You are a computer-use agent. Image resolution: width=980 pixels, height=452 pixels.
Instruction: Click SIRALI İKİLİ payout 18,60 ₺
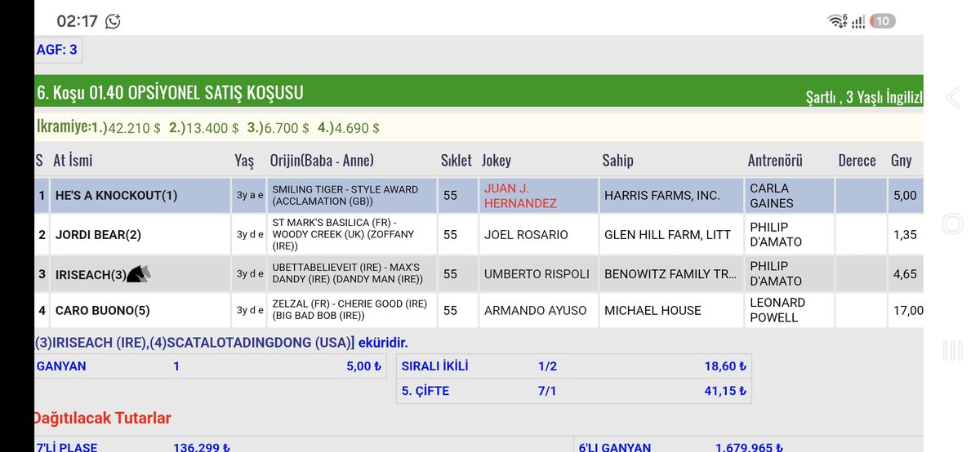click(x=725, y=366)
